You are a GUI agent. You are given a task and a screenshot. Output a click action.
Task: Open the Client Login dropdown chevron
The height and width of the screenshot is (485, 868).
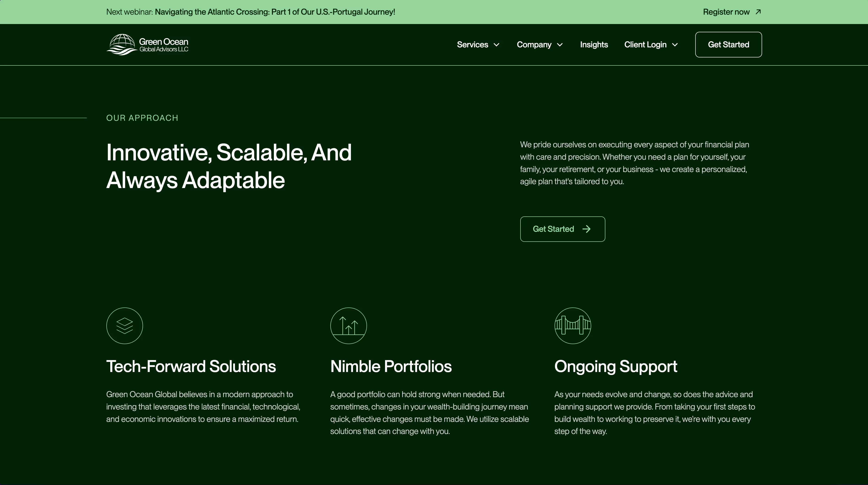[x=675, y=45]
